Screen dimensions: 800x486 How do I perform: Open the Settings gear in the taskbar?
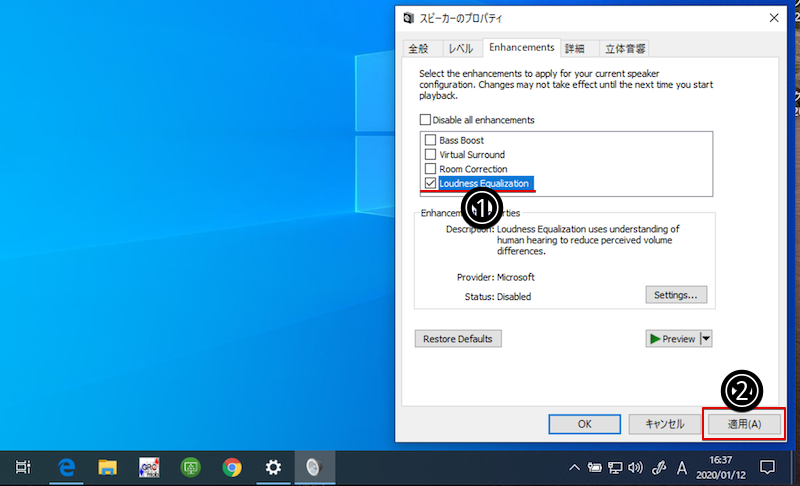273,467
